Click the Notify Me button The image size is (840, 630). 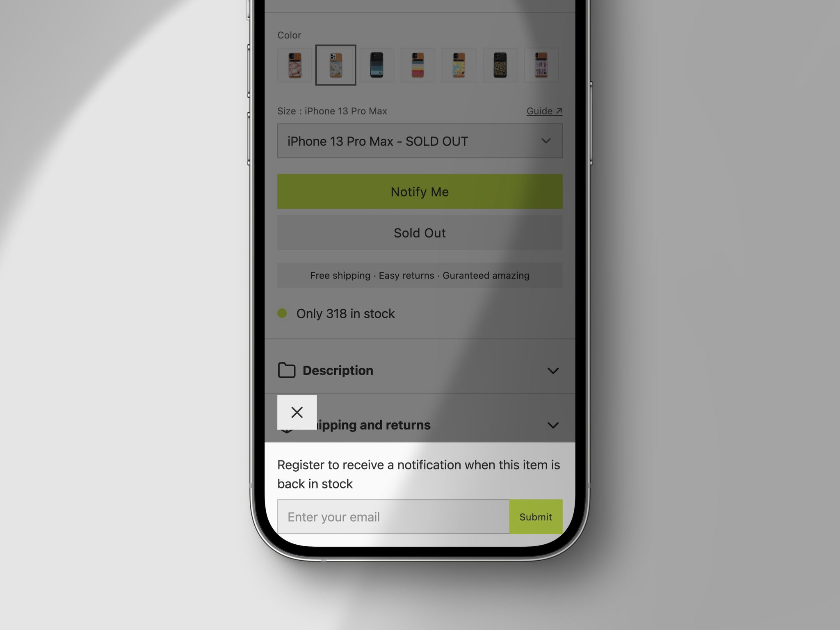tap(419, 191)
